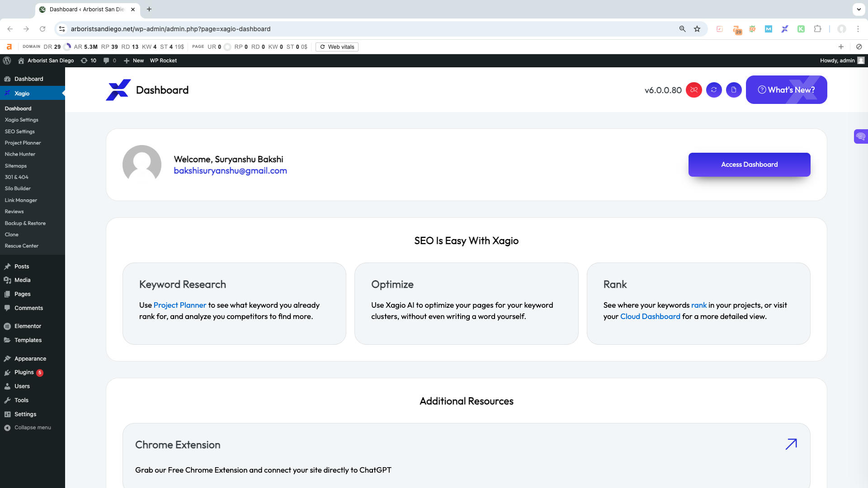The height and width of the screenshot is (488, 868).
Task: Open SEO Settings submenu
Action: [20, 131]
